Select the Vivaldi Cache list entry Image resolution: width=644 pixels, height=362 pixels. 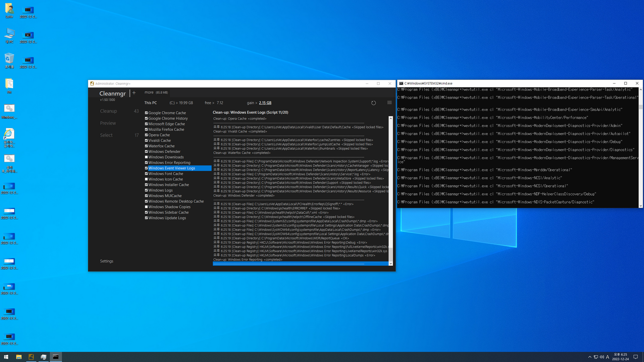point(159,140)
